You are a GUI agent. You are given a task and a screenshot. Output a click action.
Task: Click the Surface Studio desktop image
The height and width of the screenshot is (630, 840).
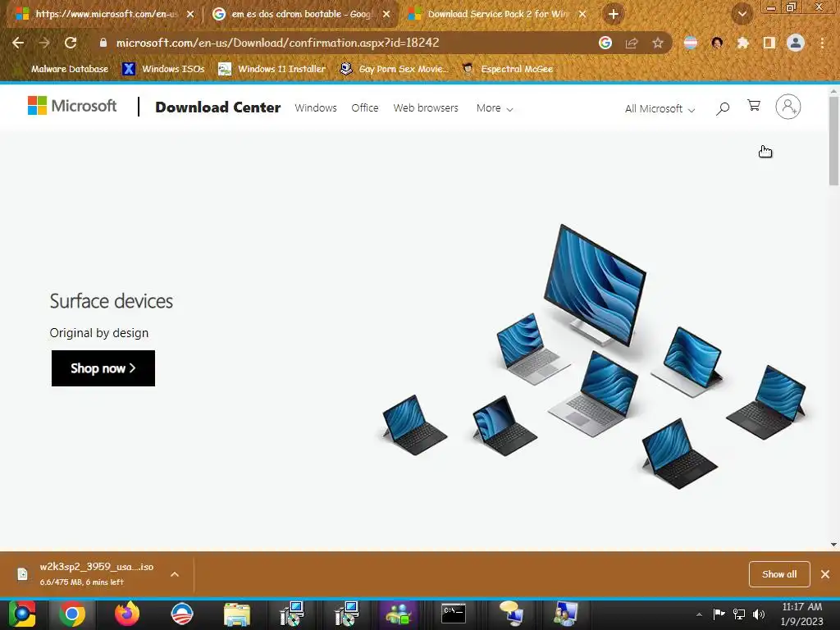[x=596, y=285]
